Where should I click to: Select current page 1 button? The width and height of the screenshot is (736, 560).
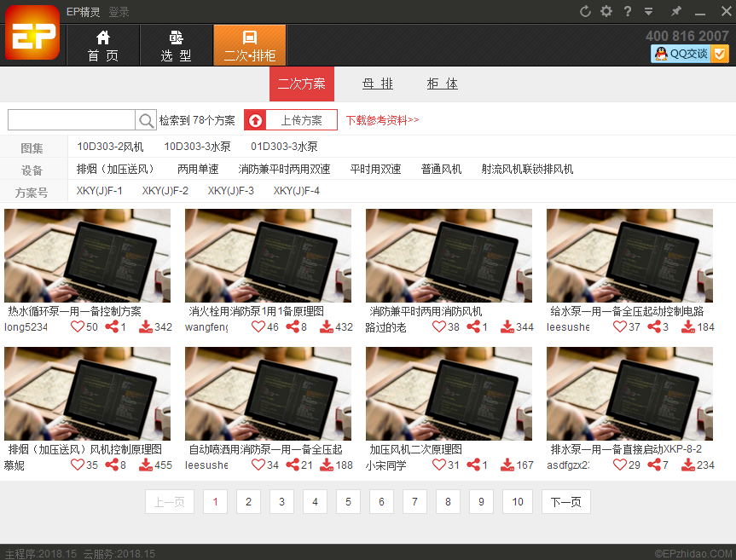[x=216, y=502]
